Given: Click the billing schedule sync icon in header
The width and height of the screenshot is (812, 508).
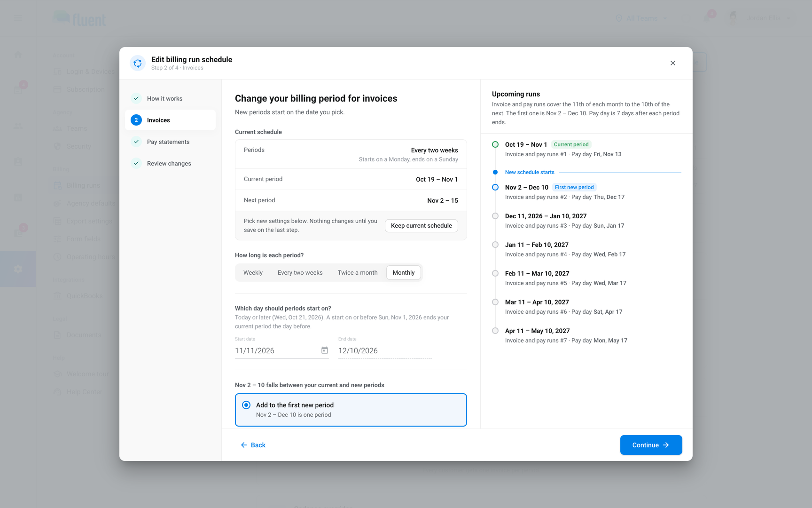Looking at the screenshot, I should tap(138, 63).
